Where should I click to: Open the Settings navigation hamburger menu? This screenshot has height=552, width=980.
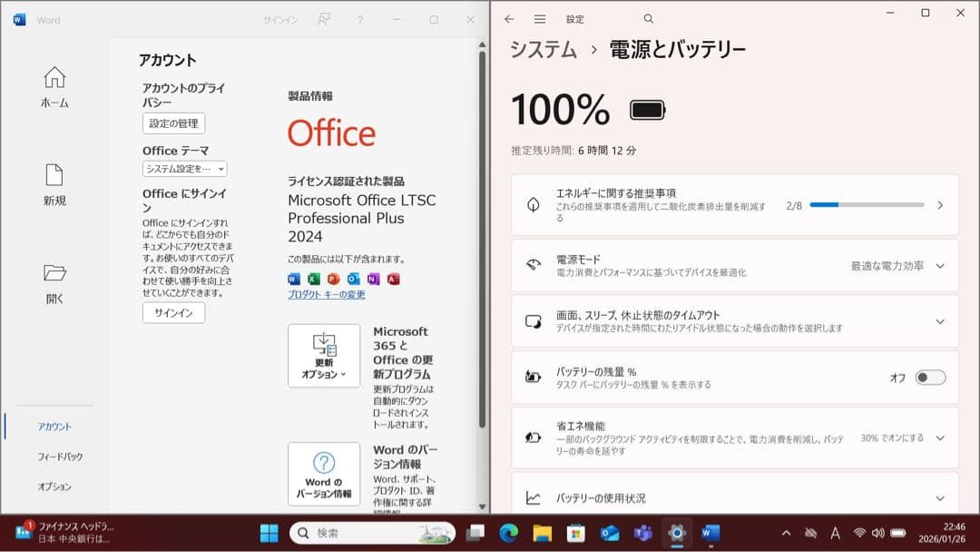click(539, 18)
